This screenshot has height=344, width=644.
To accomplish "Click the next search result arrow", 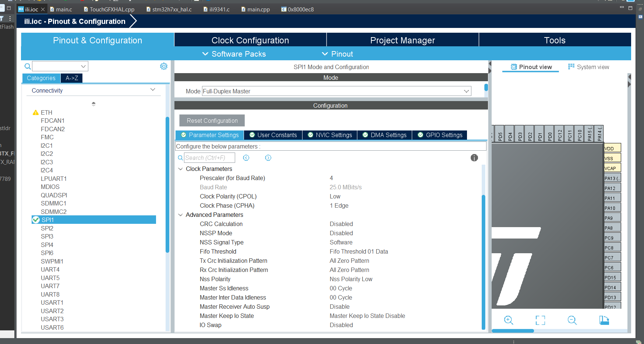I will (268, 158).
